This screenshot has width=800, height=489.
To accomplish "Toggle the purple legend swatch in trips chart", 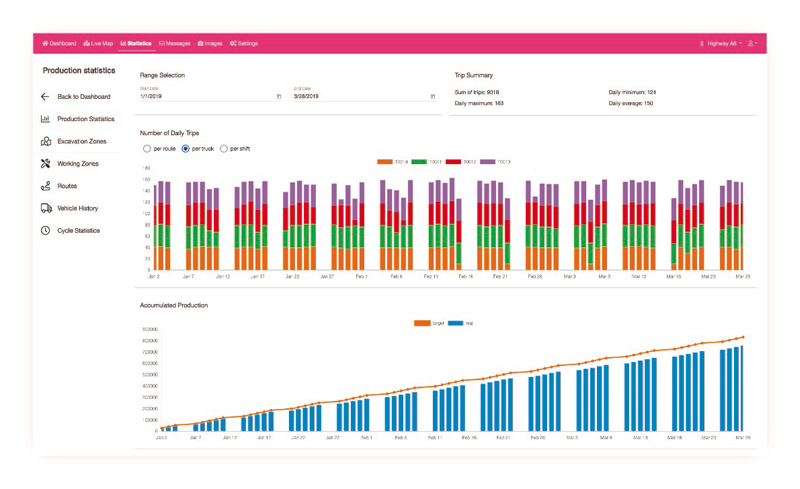I will (487, 161).
